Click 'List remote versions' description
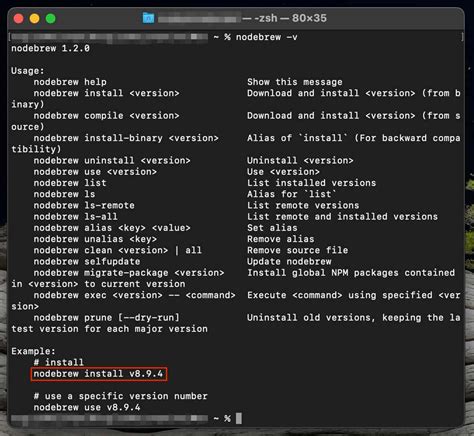The image size is (474, 436). tap(303, 206)
